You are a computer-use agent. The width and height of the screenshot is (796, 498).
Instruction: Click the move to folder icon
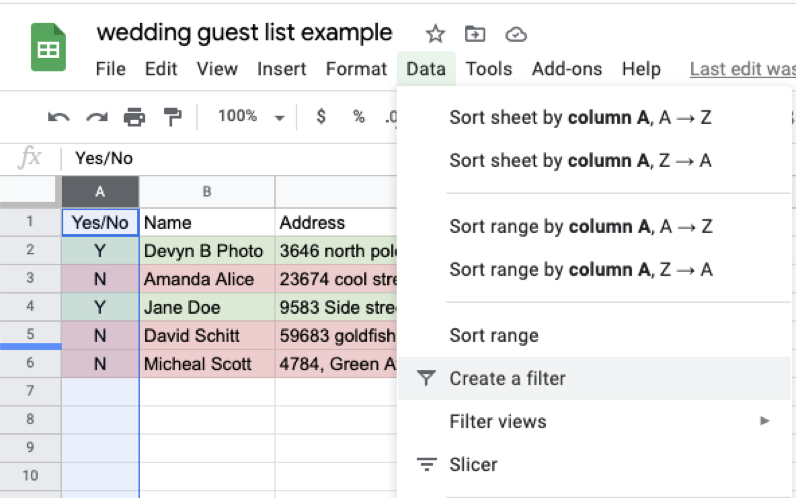coord(475,34)
